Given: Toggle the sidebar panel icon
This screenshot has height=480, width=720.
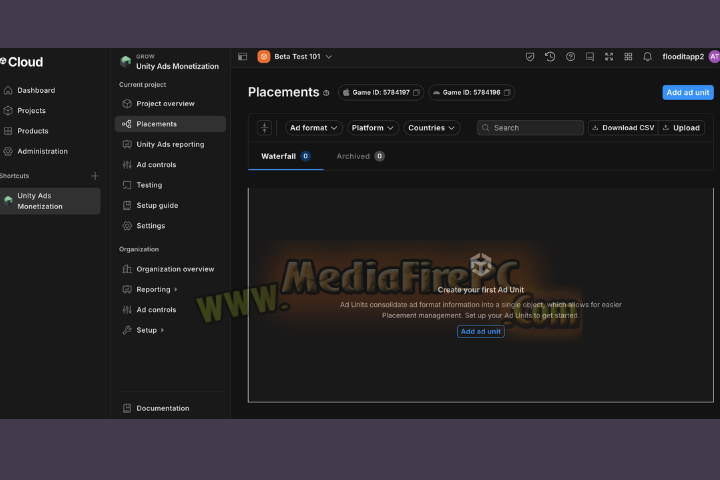Looking at the screenshot, I should 242,56.
